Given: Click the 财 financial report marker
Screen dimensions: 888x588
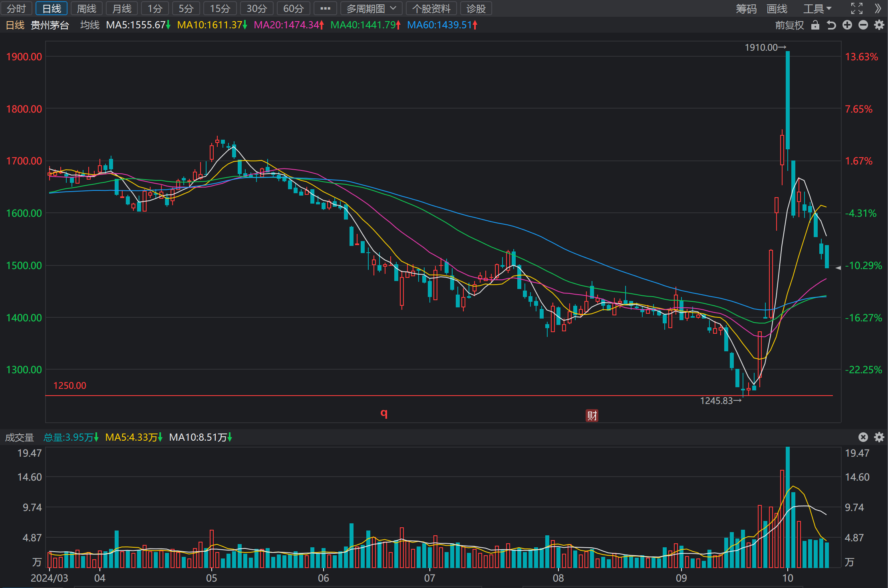Looking at the screenshot, I should tap(592, 416).
